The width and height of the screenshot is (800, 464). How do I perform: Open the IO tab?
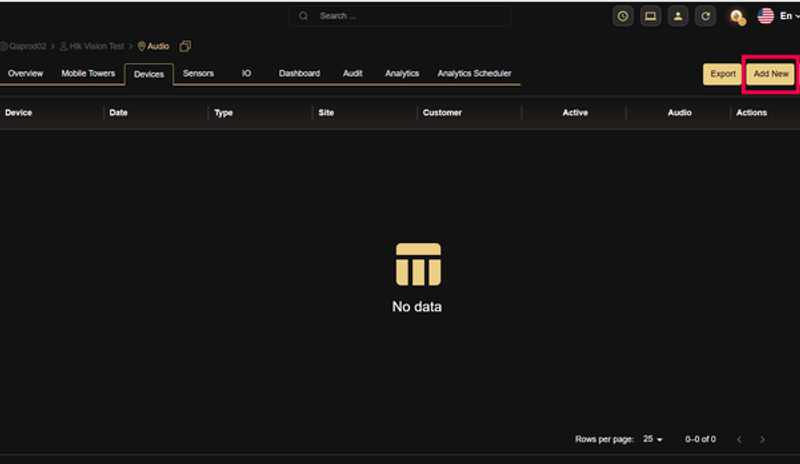point(246,74)
